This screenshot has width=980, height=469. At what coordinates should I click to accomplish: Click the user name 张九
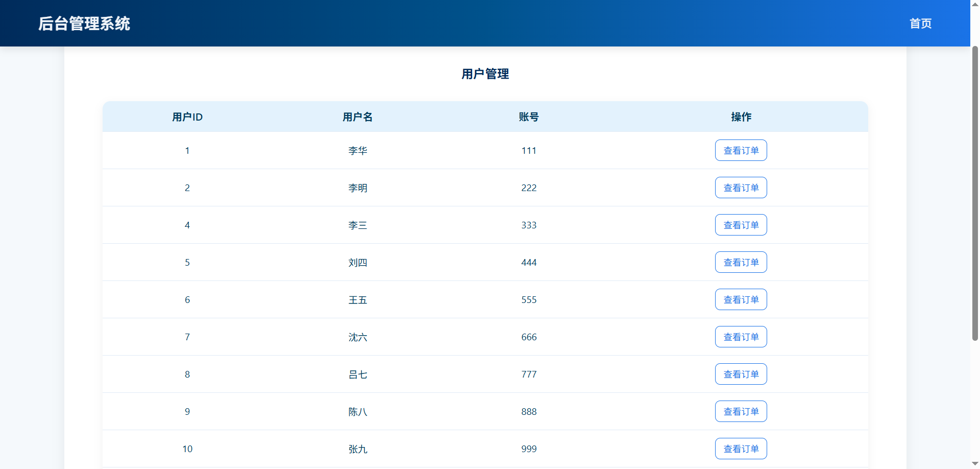click(358, 449)
